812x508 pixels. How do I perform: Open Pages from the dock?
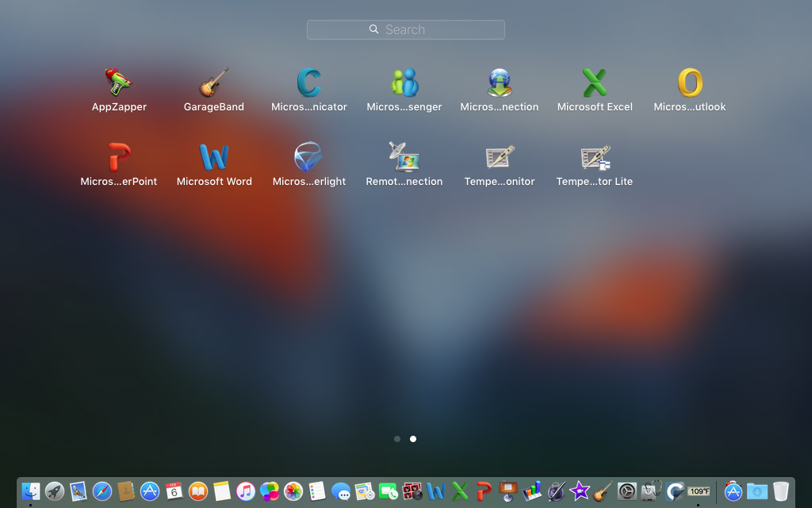pyautogui.click(x=556, y=491)
